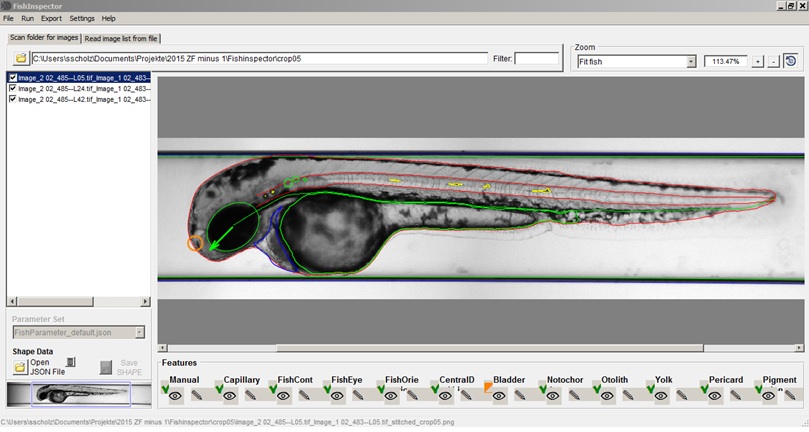Click file list scrollbar left arrow
This screenshot has height=432, width=809.
[x=13, y=301]
